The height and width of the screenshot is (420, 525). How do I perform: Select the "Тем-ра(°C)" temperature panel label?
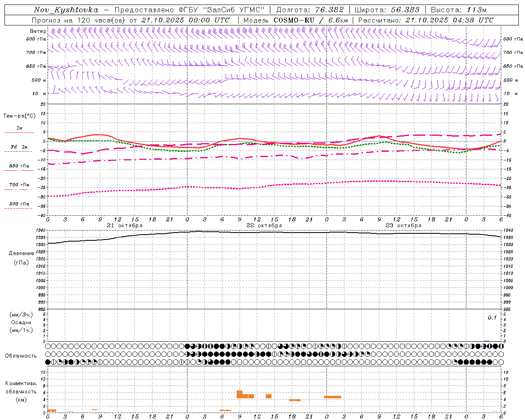(19, 116)
